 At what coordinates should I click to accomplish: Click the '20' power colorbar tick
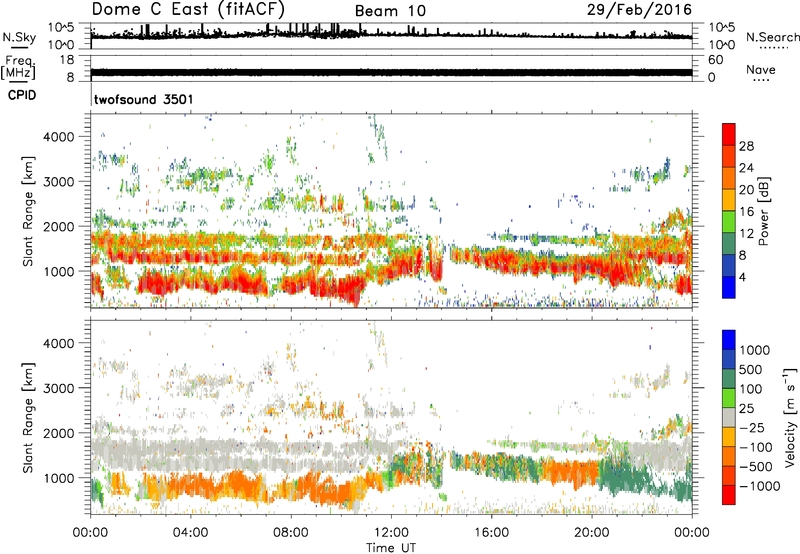(746, 190)
